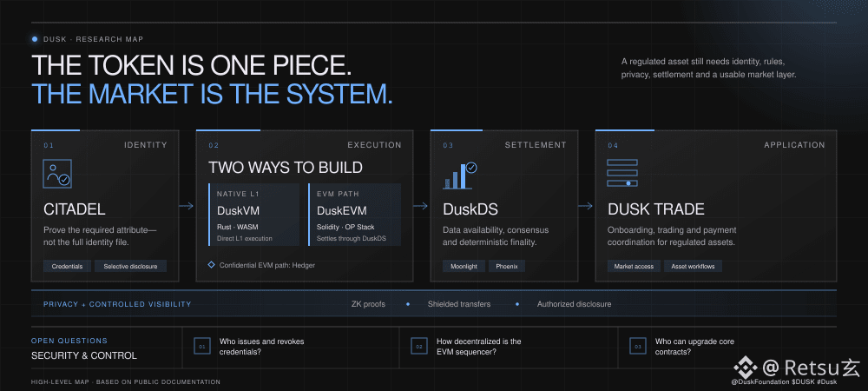Click the EXECUTION card label
Screen dimensions: 868x391
(x=374, y=145)
